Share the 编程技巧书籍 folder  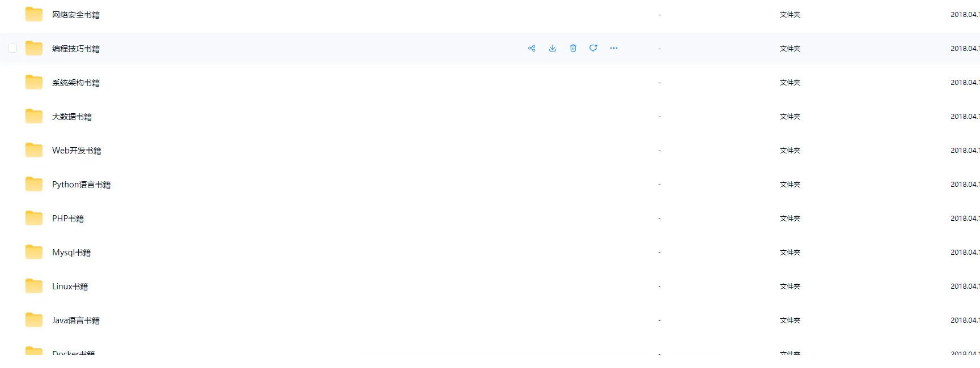(x=532, y=48)
